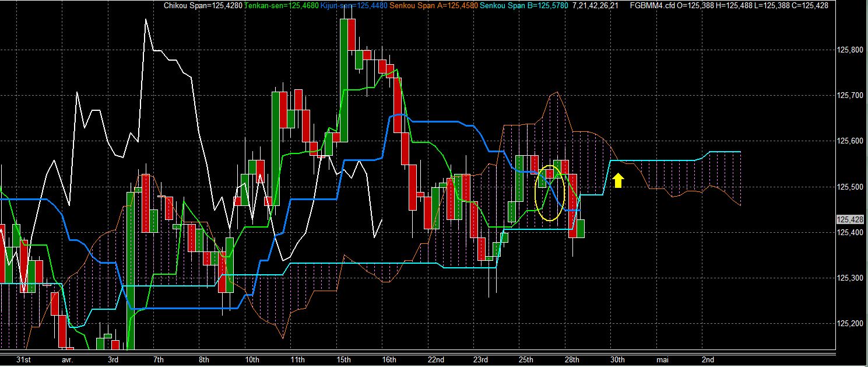Screen dimensions: 868x367
Task: Click the 23rd date axis label
Action: click(x=480, y=359)
